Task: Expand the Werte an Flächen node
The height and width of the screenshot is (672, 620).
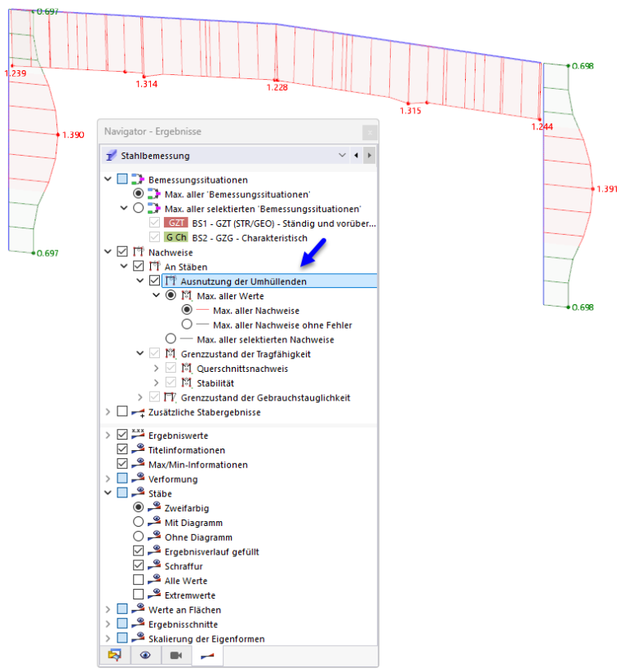Action: click(108, 609)
